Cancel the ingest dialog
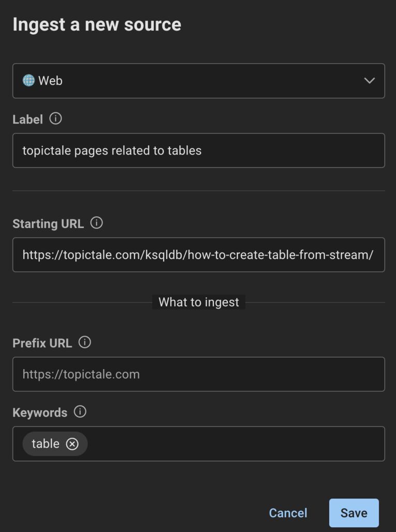The height and width of the screenshot is (532, 396). [288, 513]
